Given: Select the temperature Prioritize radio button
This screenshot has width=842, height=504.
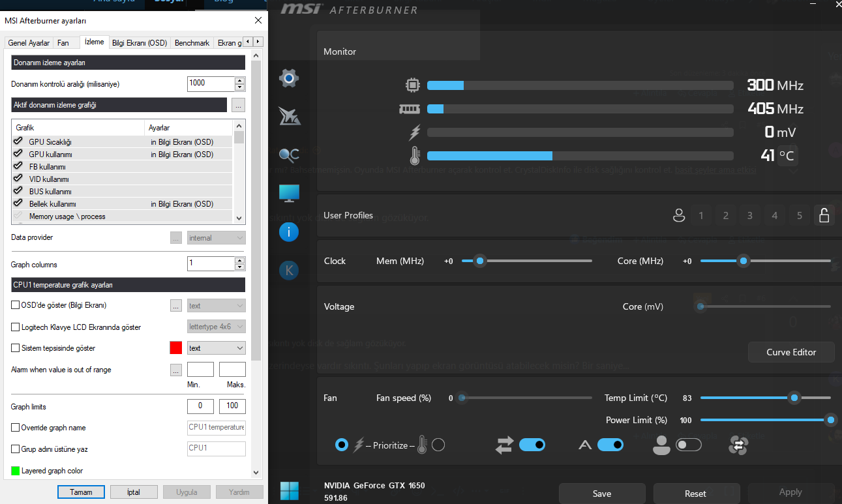Looking at the screenshot, I should [x=438, y=445].
